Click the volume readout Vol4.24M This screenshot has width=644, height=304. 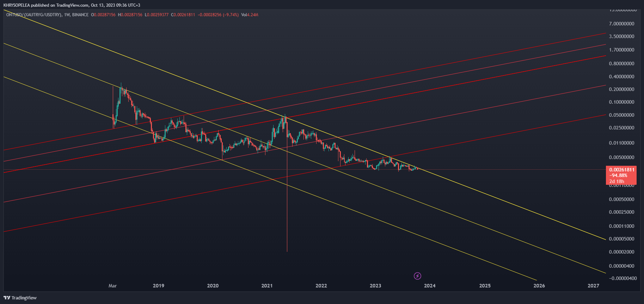(250, 15)
